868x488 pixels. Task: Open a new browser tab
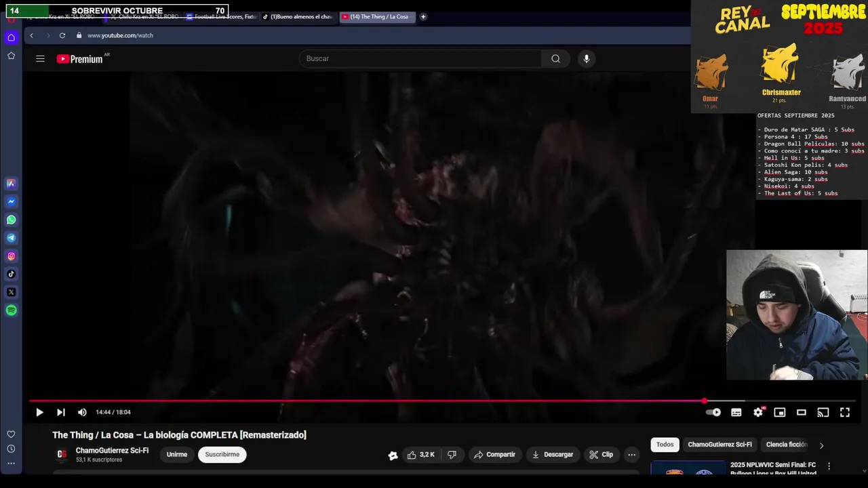[x=423, y=17]
